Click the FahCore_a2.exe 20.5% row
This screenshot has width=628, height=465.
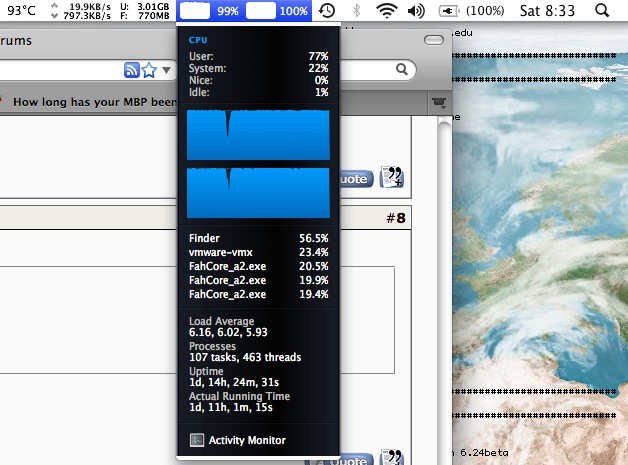[x=258, y=266]
